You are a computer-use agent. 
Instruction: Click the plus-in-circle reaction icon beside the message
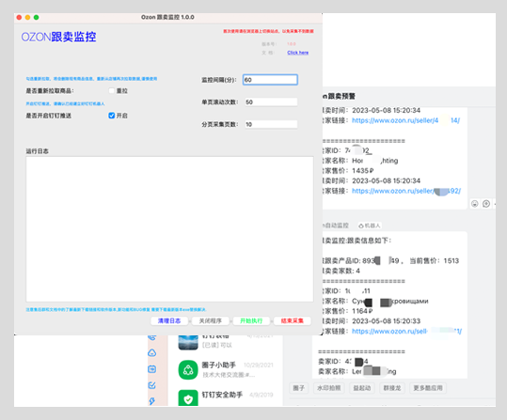486,204
